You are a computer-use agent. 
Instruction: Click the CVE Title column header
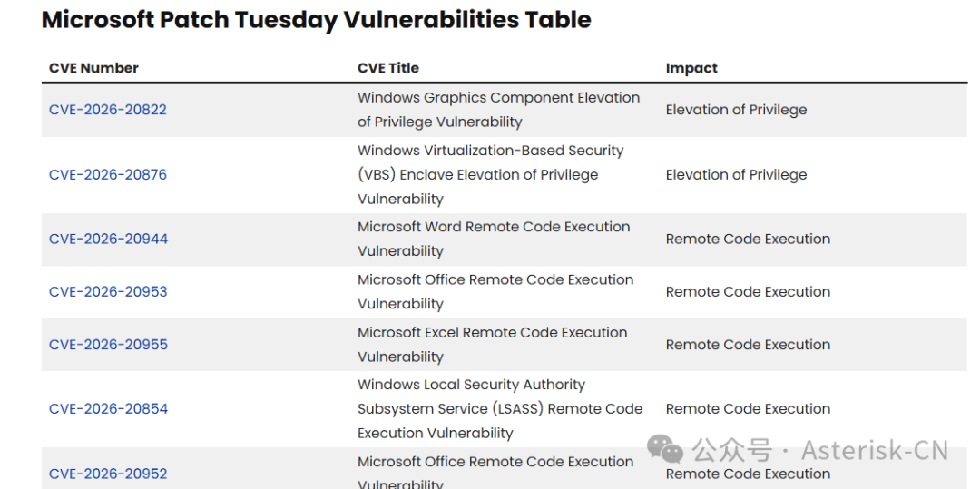[388, 68]
